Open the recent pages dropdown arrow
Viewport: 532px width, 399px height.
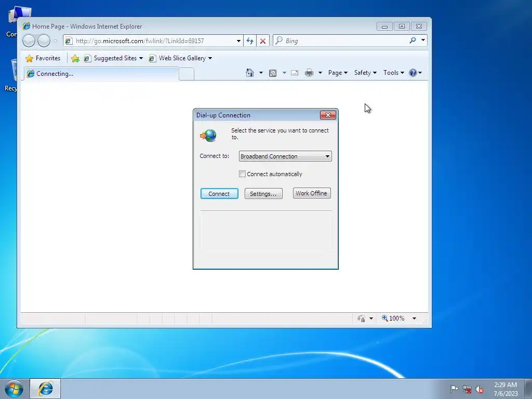(55, 41)
